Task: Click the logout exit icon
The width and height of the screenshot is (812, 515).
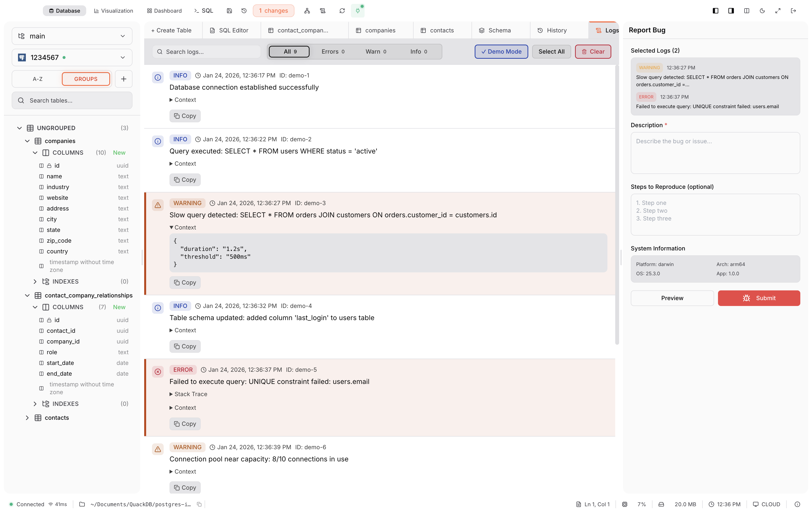Action: click(x=793, y=11)
